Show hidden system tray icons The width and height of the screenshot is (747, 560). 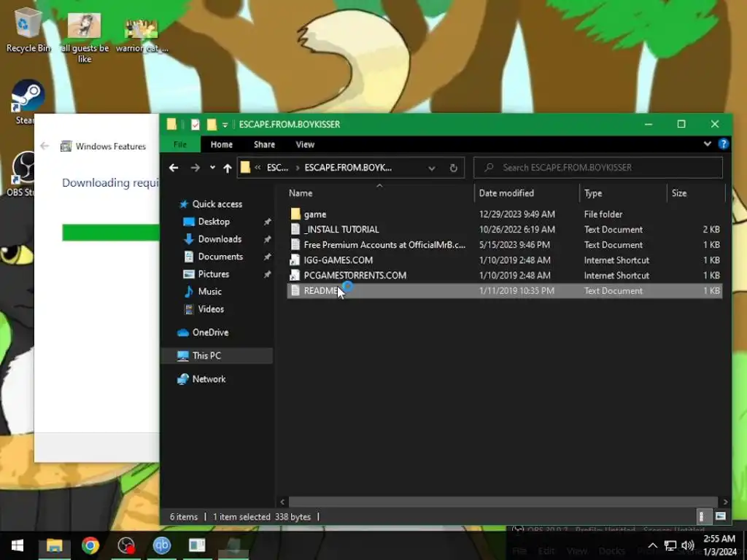click(653, 545)
